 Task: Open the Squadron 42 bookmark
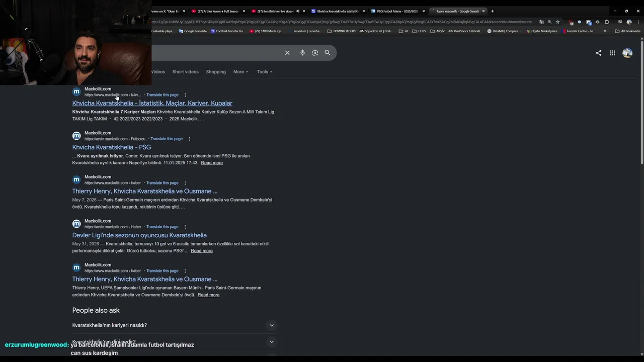377,31
